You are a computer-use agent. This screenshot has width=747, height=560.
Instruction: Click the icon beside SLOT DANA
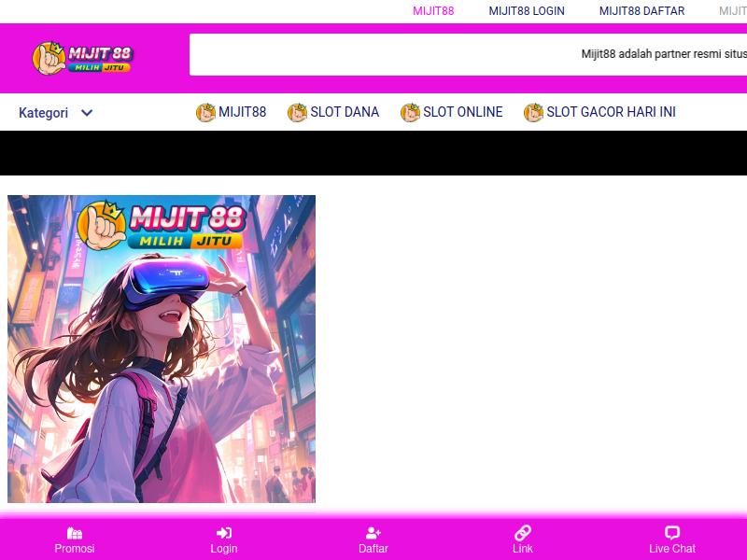297,112
